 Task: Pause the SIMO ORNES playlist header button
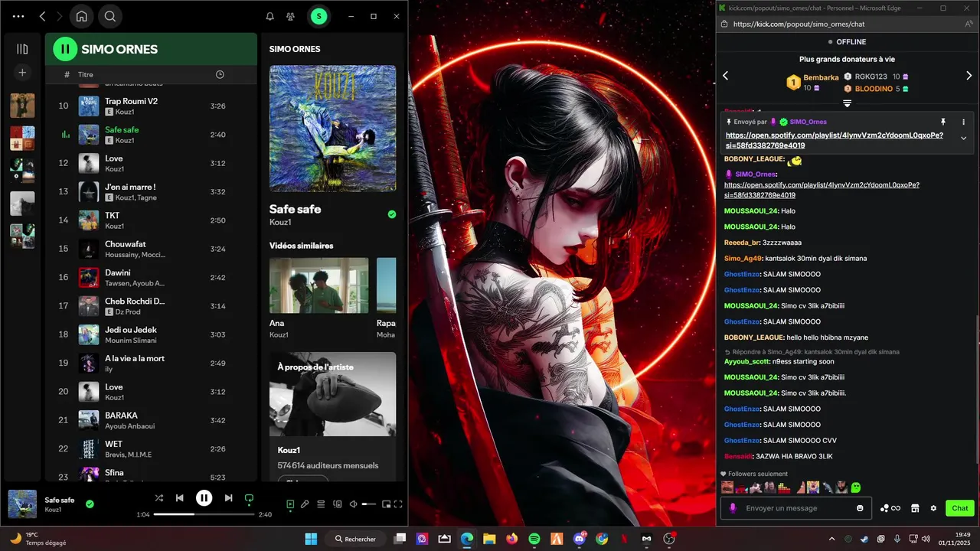(x=65, y=49)
